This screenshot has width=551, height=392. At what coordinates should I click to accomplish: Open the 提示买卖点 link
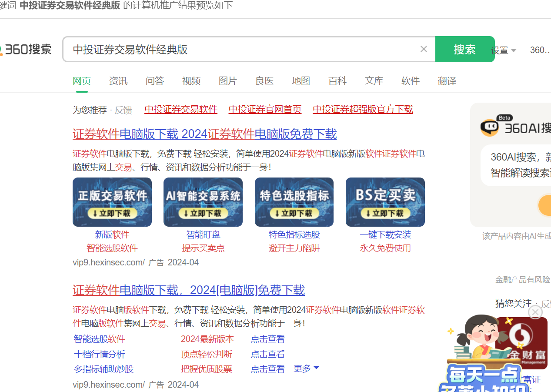coord(203,248)
